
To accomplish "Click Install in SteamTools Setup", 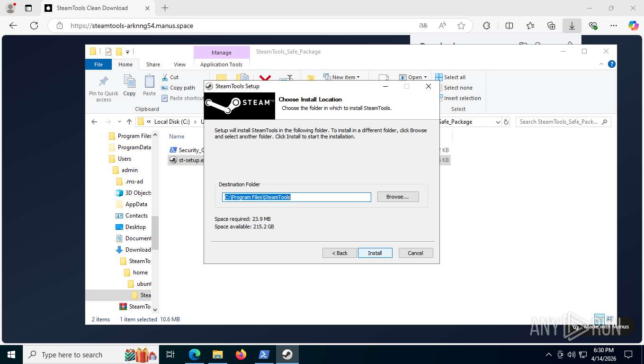I will coord(375,253).
